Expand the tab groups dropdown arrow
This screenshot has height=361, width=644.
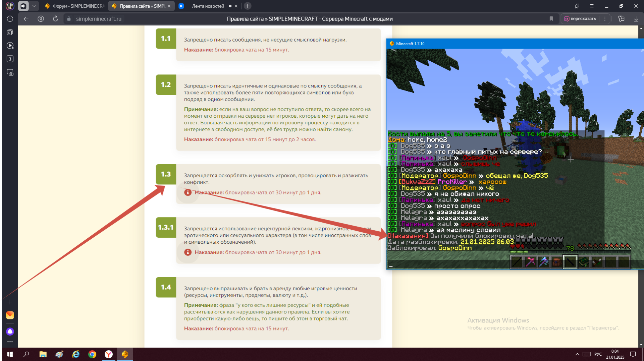click(x=34, y=6)
